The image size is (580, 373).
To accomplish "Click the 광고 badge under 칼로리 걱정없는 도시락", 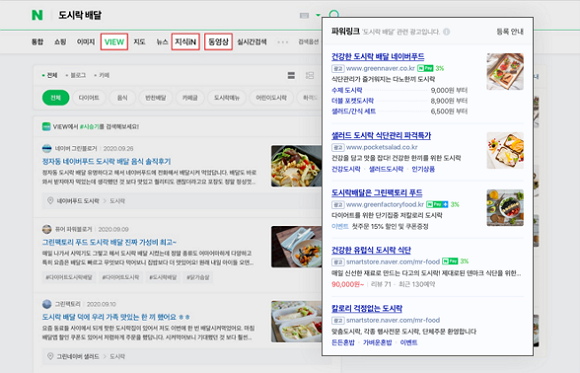I will 338,320.
